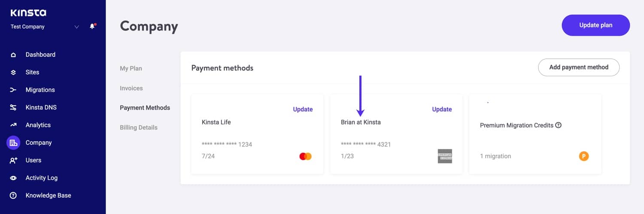Click the Company page heading
Screen dimensions: 644x214
[x=149, y=26]
